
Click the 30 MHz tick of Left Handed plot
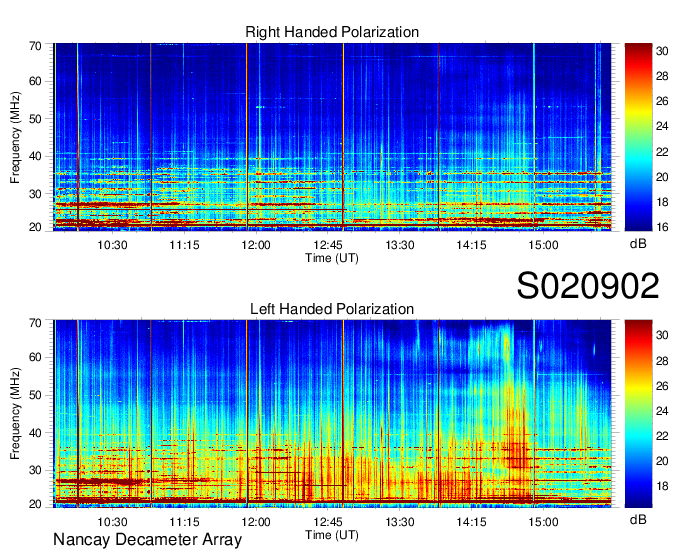click(x=35, y=470)
